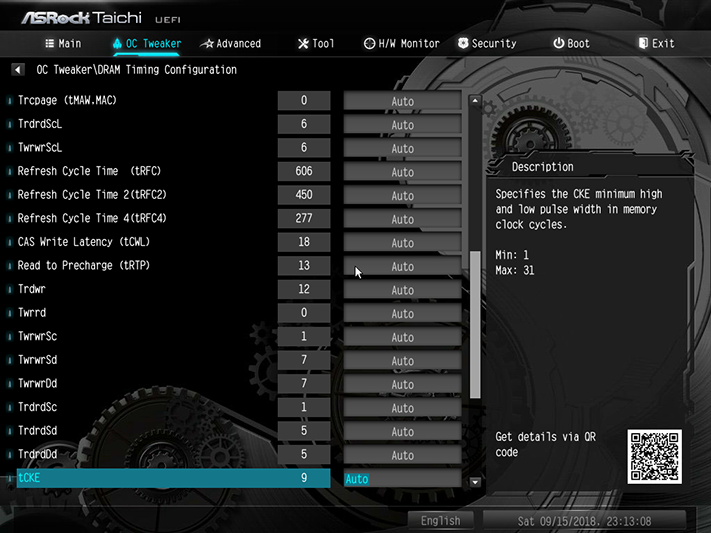Select the TrdrdSc row label
Viewport: 711px width, 533px height.
point(37,407)
